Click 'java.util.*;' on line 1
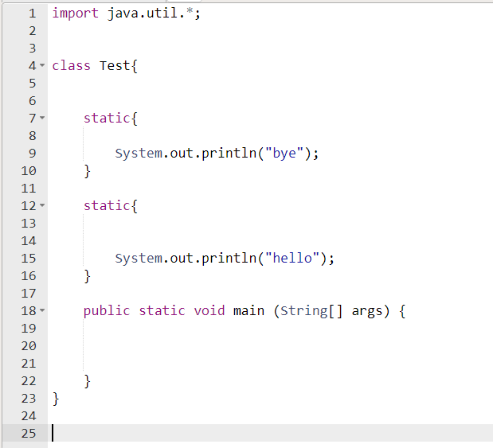Viewport: 493px width, 448px height. click(x=154, y=14)
